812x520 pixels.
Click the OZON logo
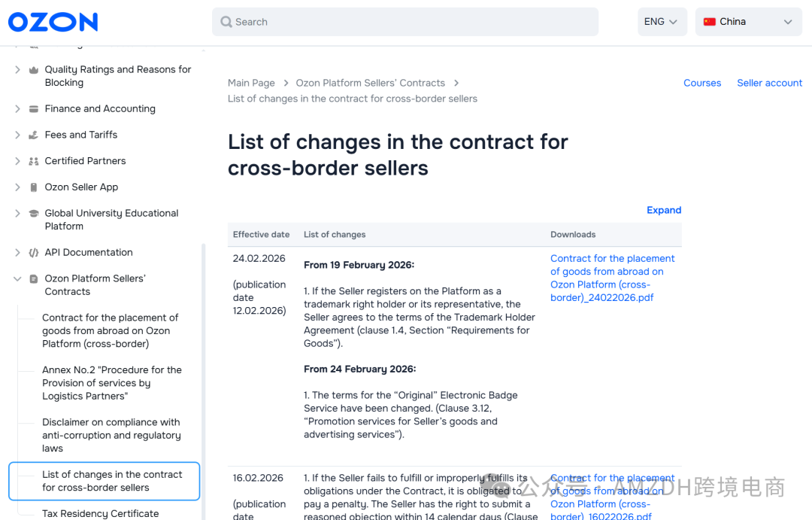[x=53, y=22]
